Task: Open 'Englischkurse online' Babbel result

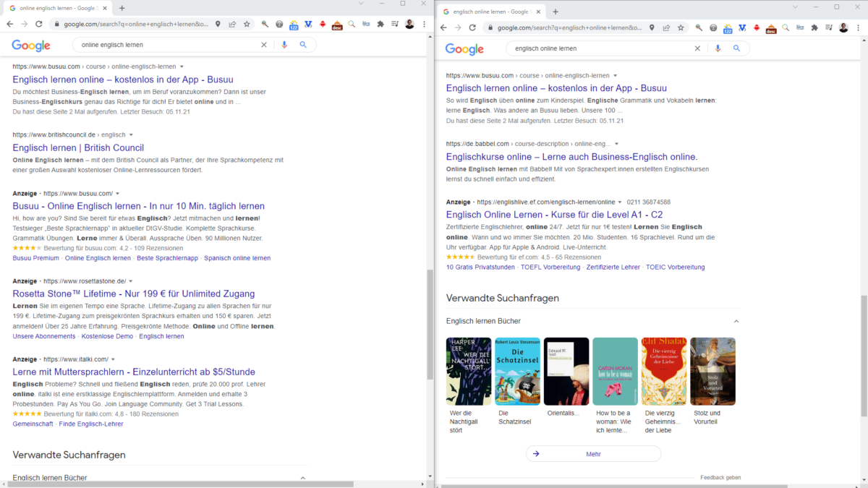Action: point(571,157)
